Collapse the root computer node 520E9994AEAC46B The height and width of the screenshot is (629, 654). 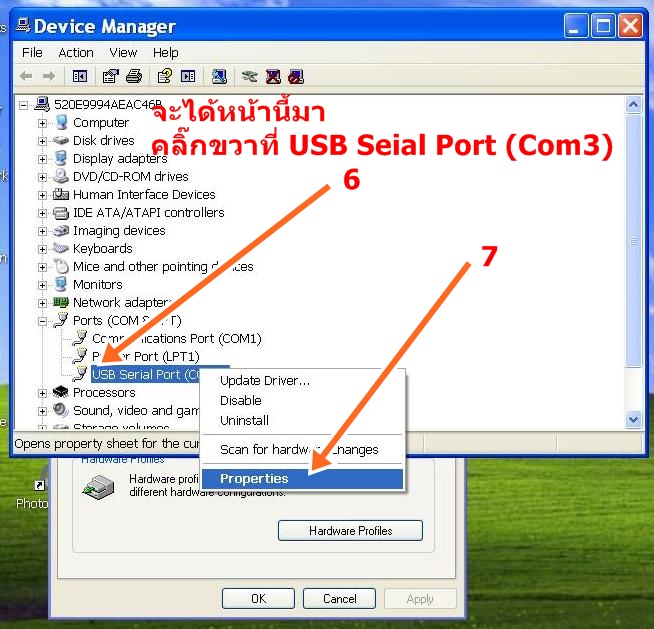(x=23, y=105)
